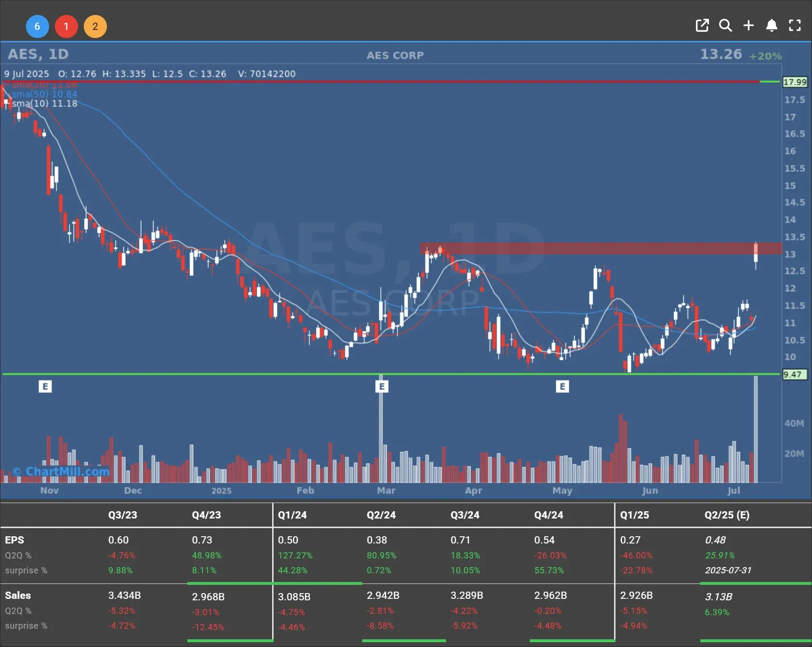Click the November earnings E marker
Screen dimensions: 812x647
point(45,387)
